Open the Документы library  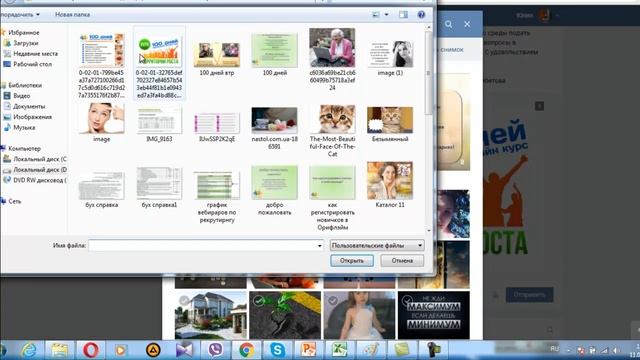point(29,106)
